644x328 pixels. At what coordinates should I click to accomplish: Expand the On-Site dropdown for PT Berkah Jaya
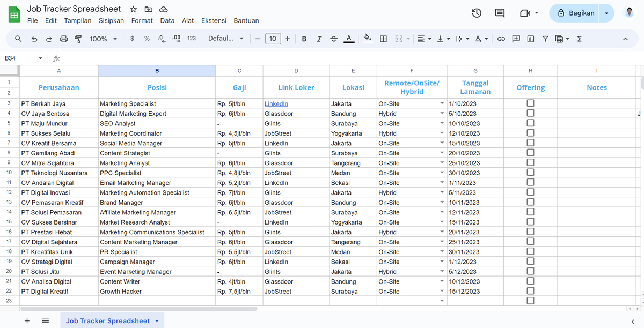[442, 103]
